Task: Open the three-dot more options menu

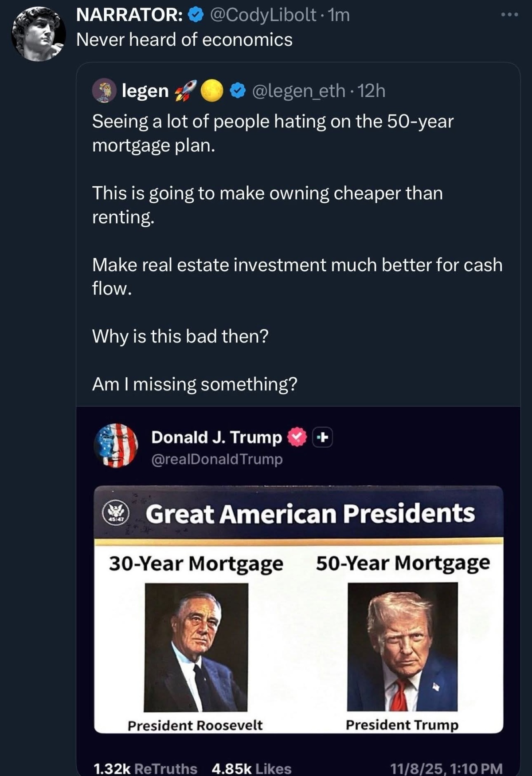Action: [509, 15]
